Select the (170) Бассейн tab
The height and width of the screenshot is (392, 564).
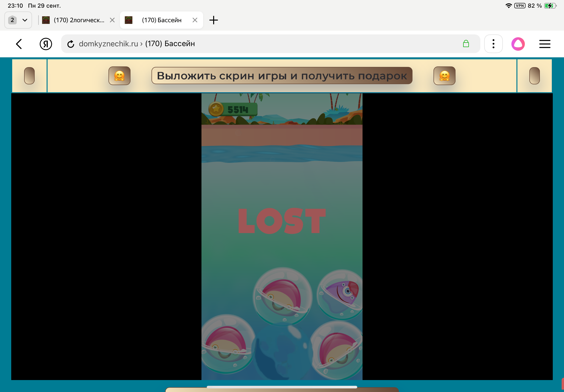pos(161,20)
